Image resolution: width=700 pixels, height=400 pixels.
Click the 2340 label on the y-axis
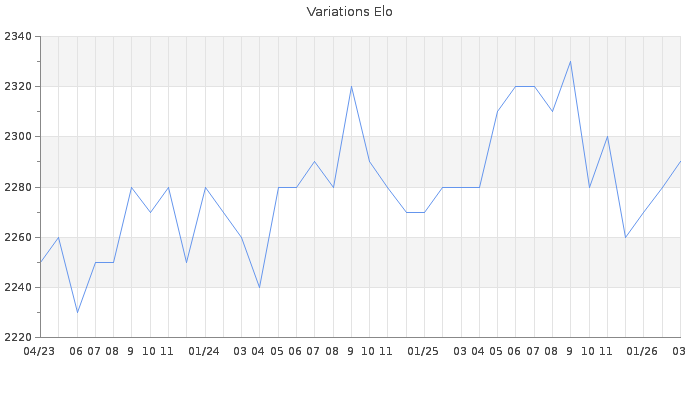pyautogui.click(x=17, y=37)
